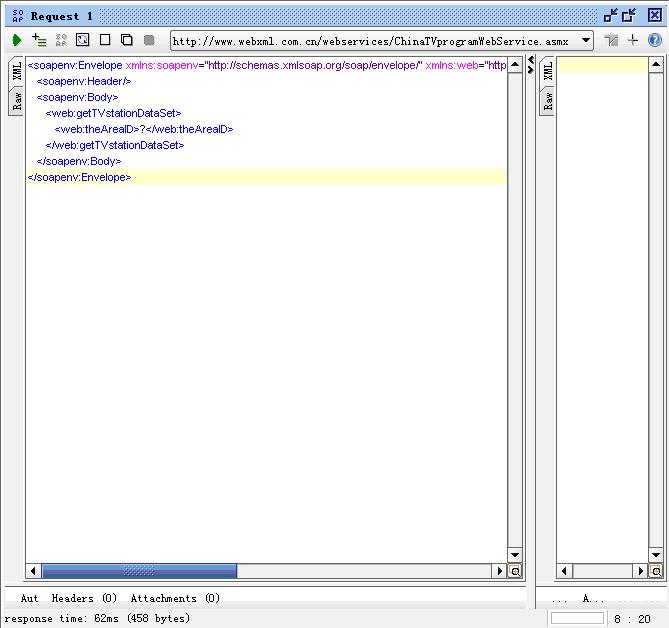Click the highlighted </soapenv:Envelope> line

(267, 177)
